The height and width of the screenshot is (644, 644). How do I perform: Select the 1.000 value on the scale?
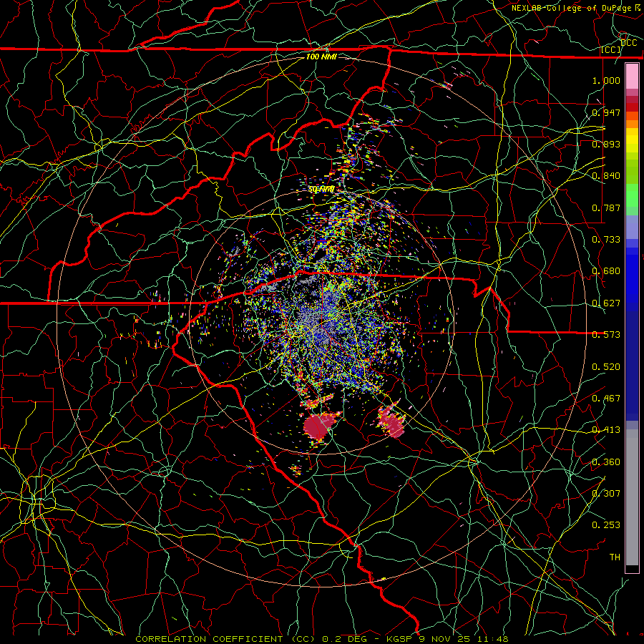point(606,80)
